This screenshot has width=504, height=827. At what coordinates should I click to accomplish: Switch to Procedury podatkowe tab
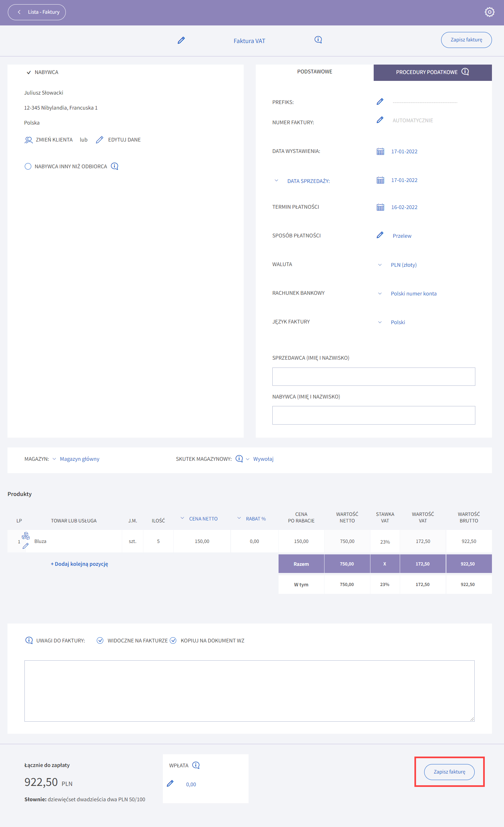tap(432, 72)
